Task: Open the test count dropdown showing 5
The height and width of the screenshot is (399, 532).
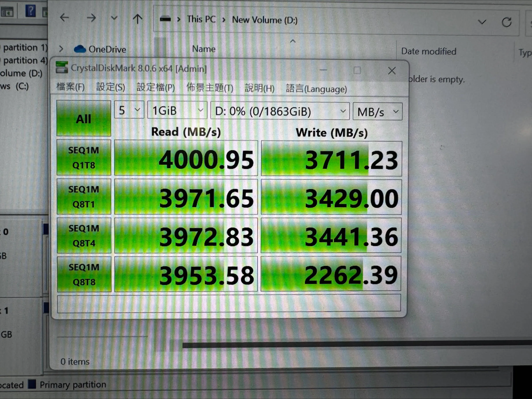Action: [x=129, y=110]
